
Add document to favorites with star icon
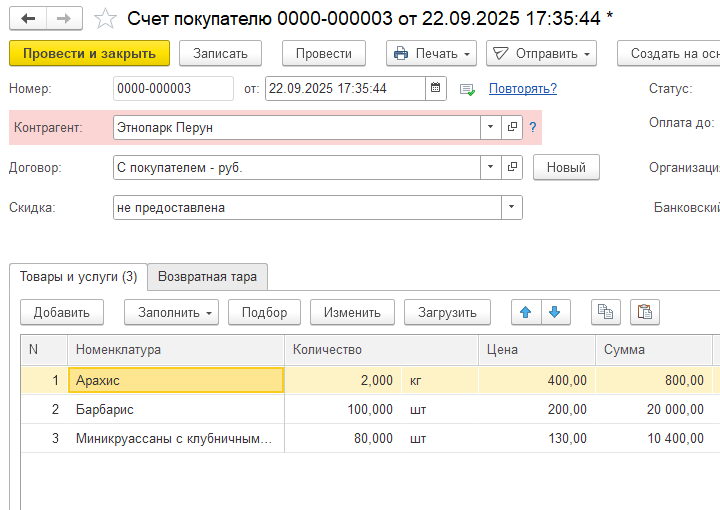pyautogui.click(x=105, y=19)
